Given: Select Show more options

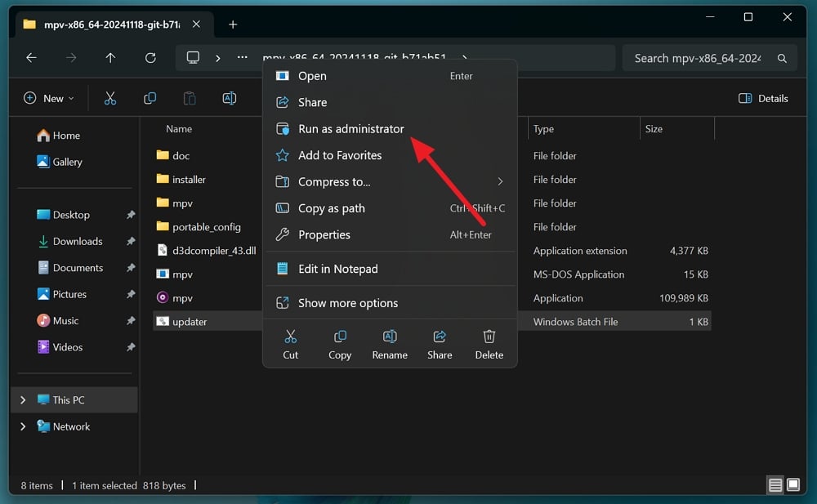Looking at the screenshot, I should [390, 303].
